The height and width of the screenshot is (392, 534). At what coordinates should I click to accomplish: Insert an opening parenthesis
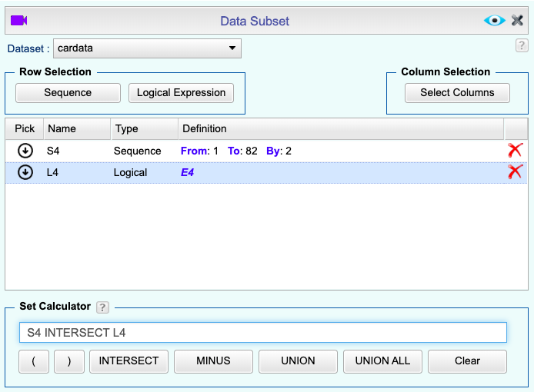pyautogui.click(x=34, y=360)
